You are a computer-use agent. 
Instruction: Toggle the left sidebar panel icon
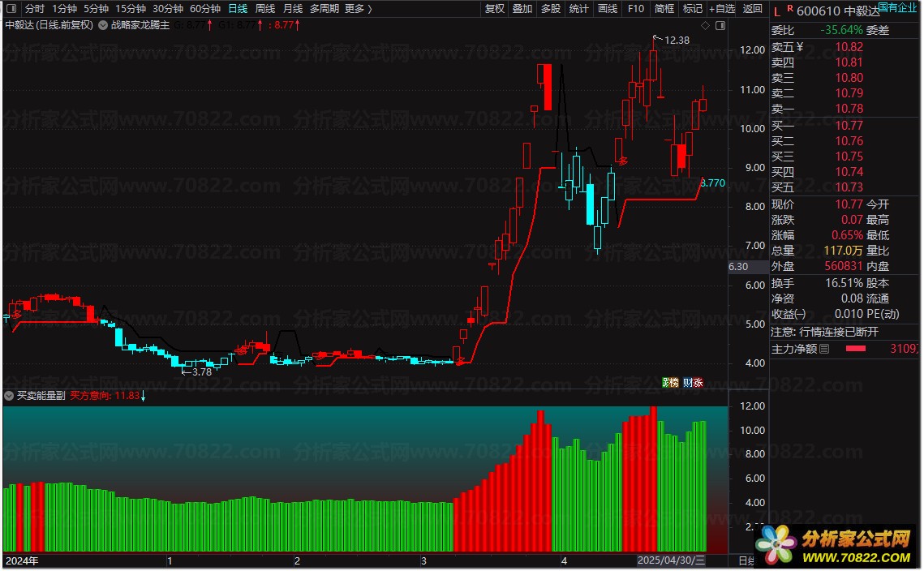pos(11,8)
